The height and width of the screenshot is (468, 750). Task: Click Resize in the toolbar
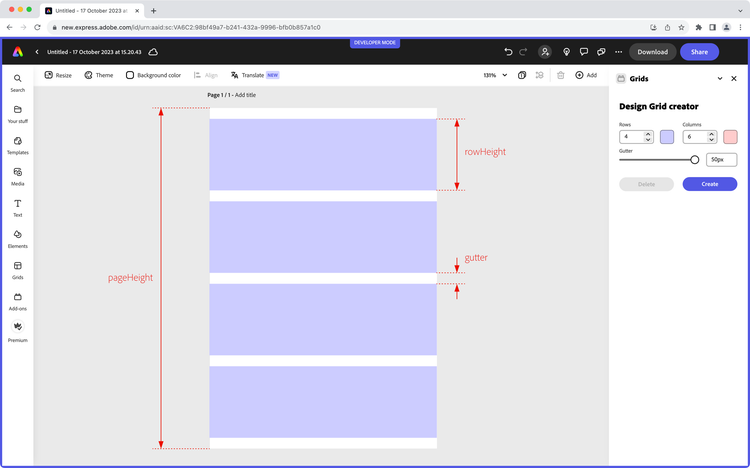(x=58, y=75)
